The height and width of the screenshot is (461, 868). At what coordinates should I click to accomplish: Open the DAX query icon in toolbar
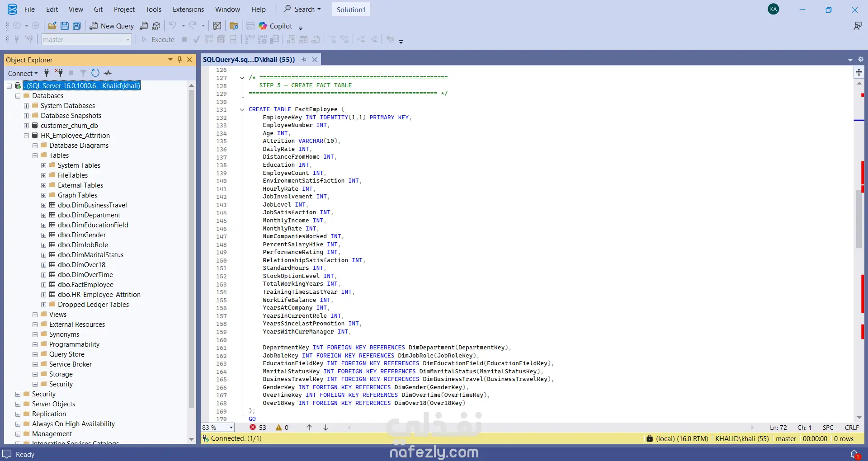pos(156,26)
